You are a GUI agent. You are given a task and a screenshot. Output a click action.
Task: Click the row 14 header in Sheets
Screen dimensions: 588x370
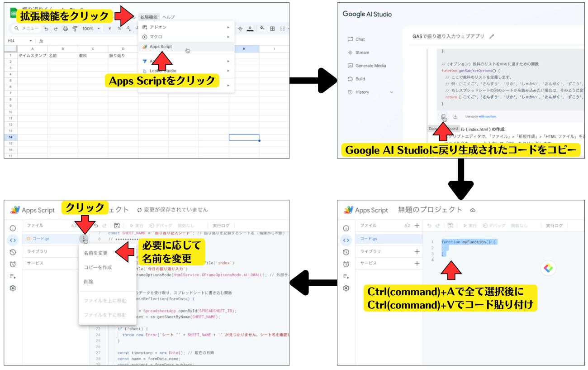(x=11, y=137)
